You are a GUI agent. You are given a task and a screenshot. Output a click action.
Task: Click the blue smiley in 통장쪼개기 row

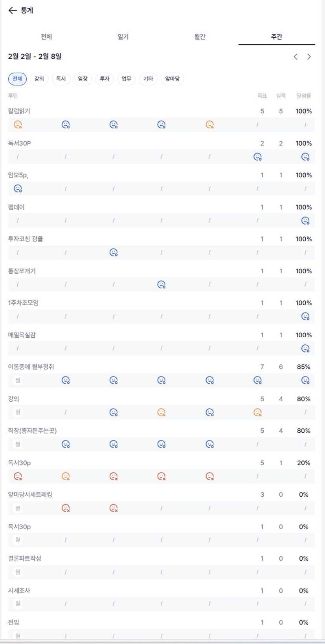pos(161,284)
